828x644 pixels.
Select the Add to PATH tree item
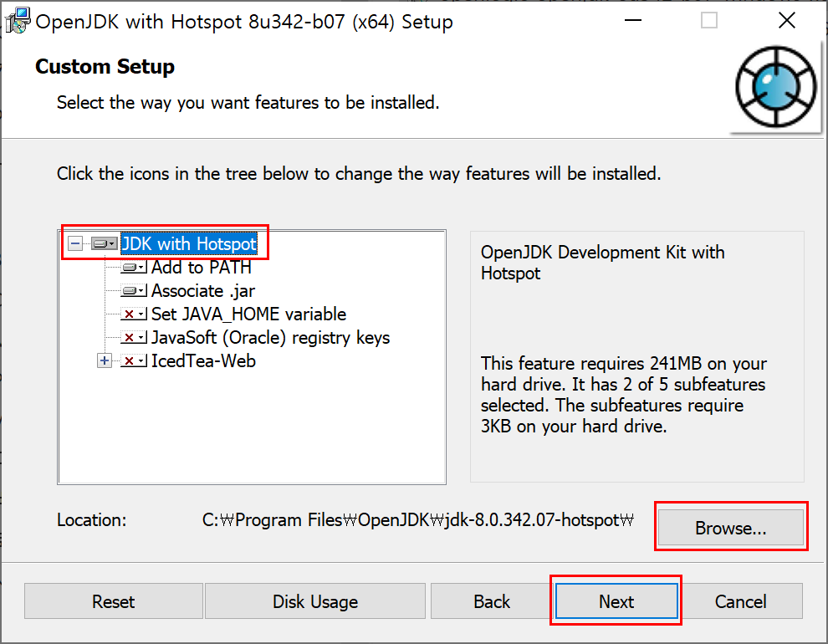coord(202,268)
